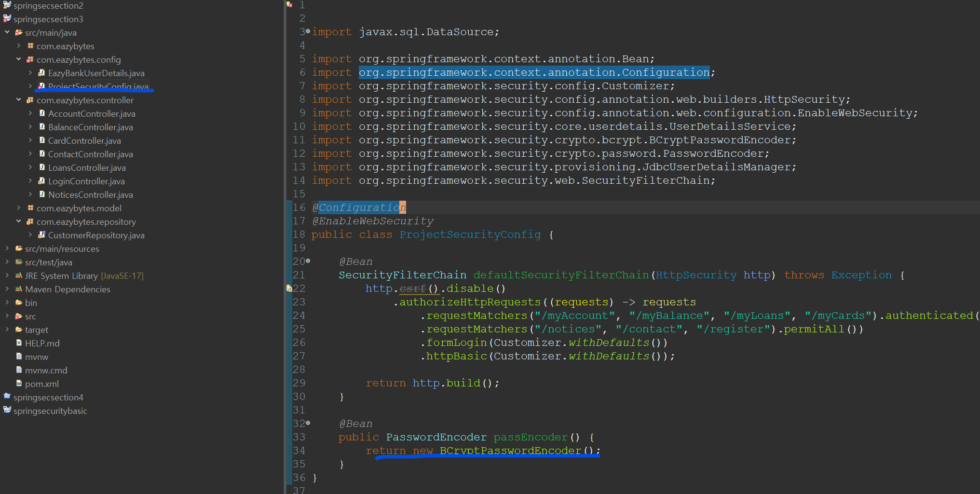Click the NoticesController.java file icon
The width and height of the screenshot is (980, 494).
(42, 194)
